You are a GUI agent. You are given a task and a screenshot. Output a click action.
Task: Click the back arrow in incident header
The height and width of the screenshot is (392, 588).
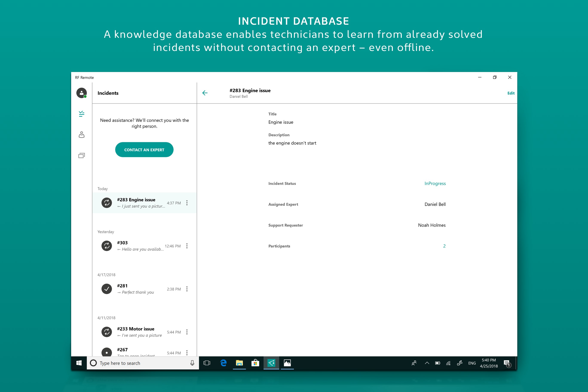coord(205,93)
